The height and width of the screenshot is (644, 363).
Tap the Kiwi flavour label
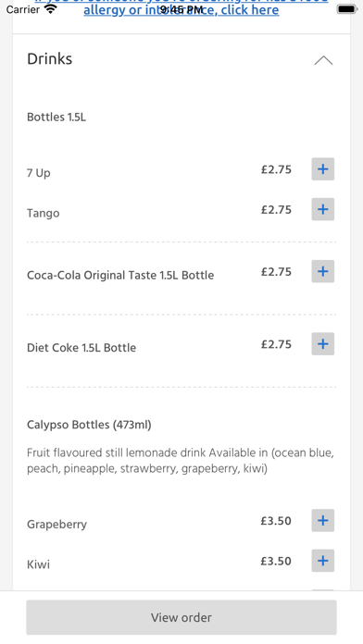(38, 564)
